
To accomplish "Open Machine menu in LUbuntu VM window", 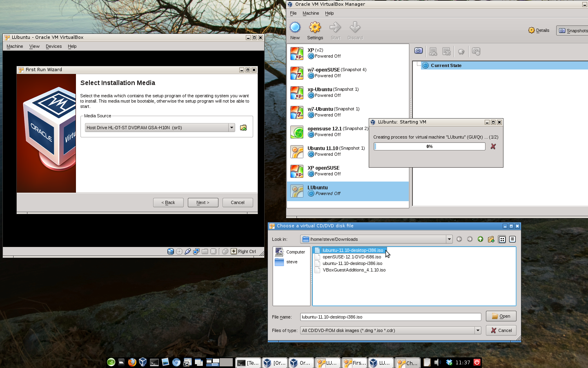I will (15, 46).
